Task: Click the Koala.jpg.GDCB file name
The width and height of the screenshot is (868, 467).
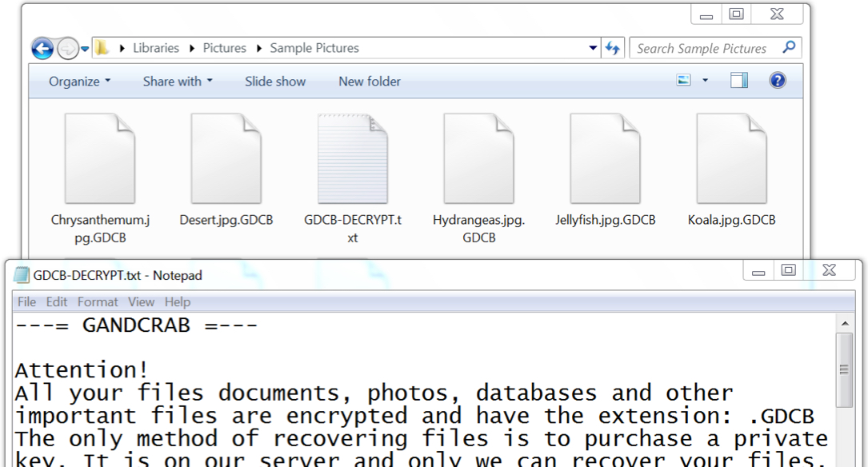Action: click(731, 220)
